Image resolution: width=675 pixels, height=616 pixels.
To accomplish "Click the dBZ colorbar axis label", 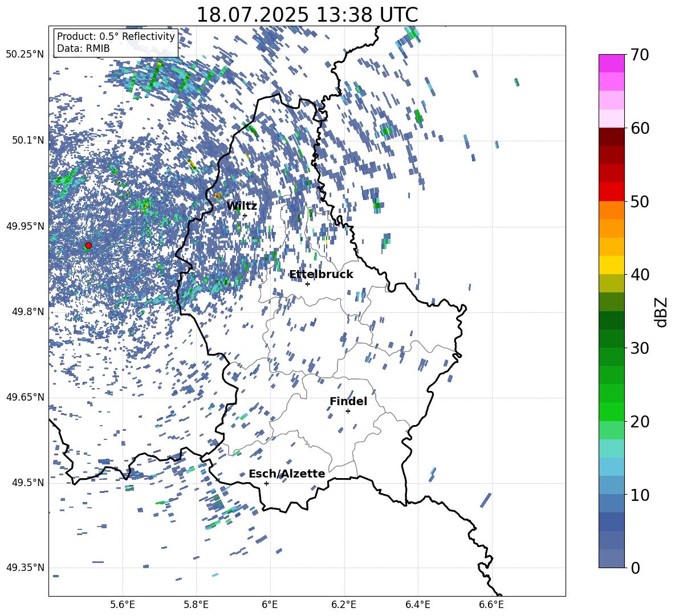I will [661, 312].
